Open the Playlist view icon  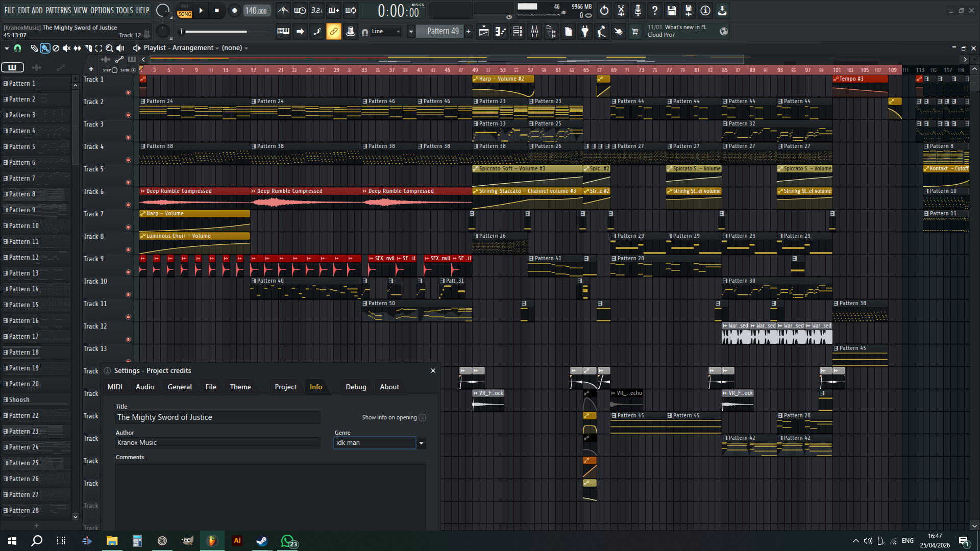coord(483,32)
